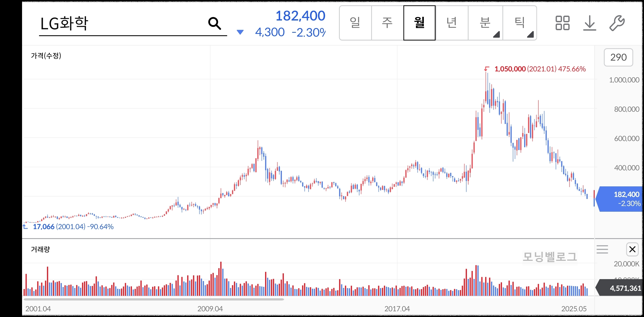The width and height of the screenshot is (644, 317).
Task: Select the 일 daily period tab
Action: 355,23
